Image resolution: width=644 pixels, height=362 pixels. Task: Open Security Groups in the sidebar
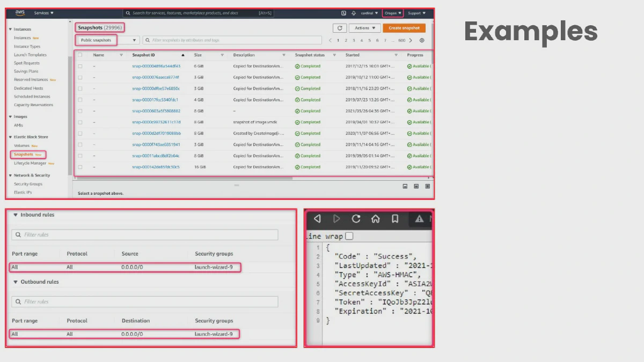tap(28, 184)
